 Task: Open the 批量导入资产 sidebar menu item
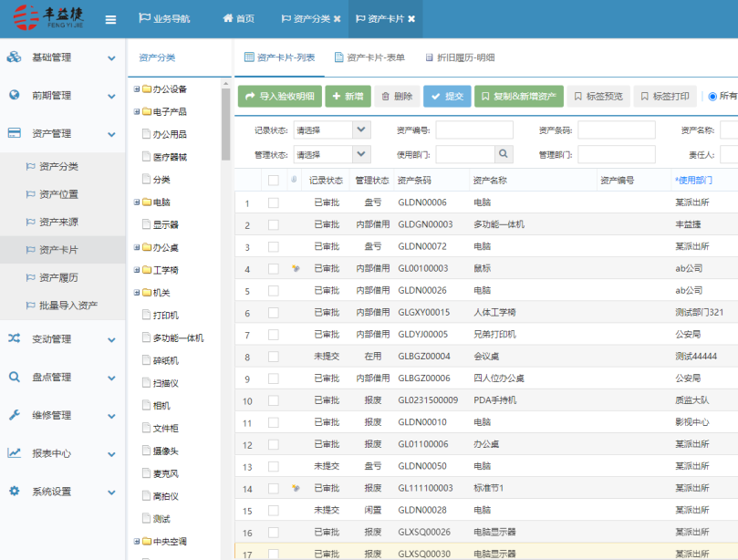63,305
